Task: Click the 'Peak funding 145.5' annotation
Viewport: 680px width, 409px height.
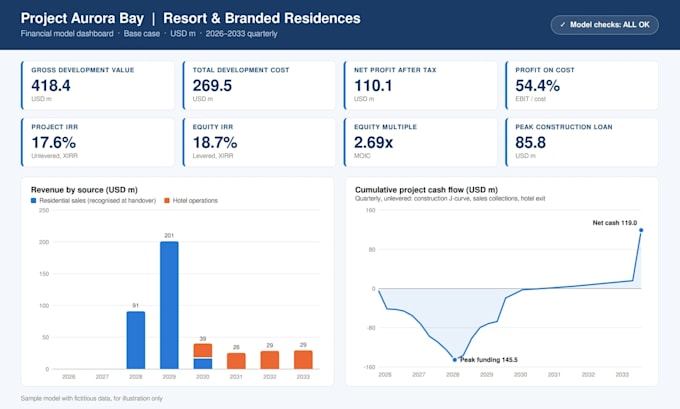Action: [489, 360]
